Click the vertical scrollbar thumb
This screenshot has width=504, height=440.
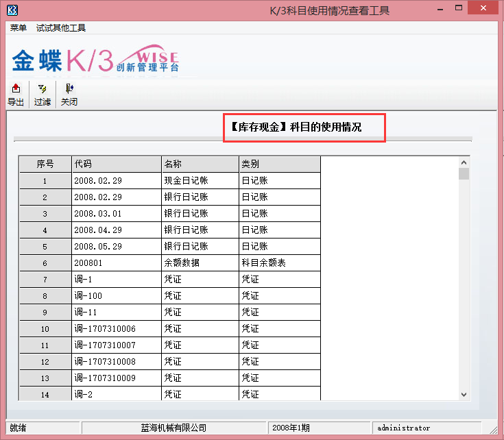pos(464,173)
